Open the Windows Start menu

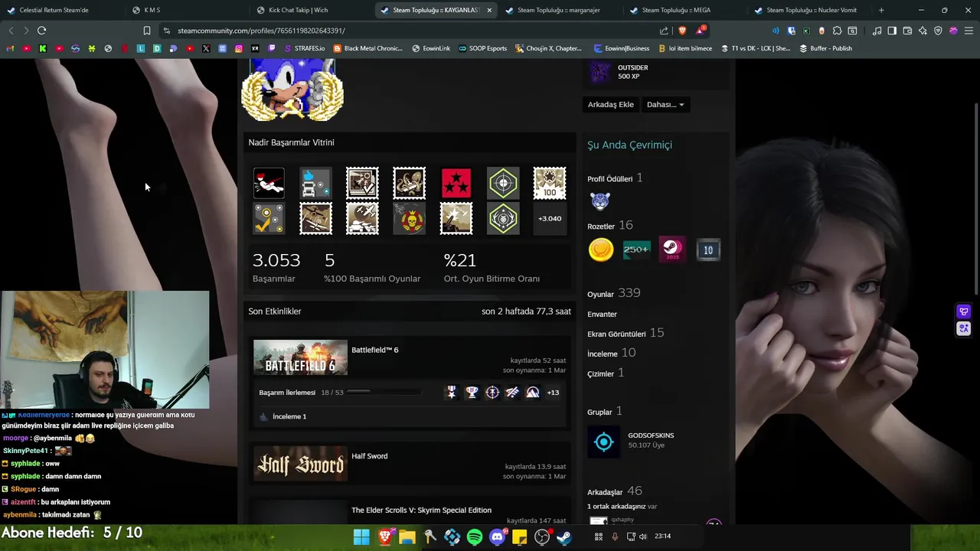pos(361,537)
